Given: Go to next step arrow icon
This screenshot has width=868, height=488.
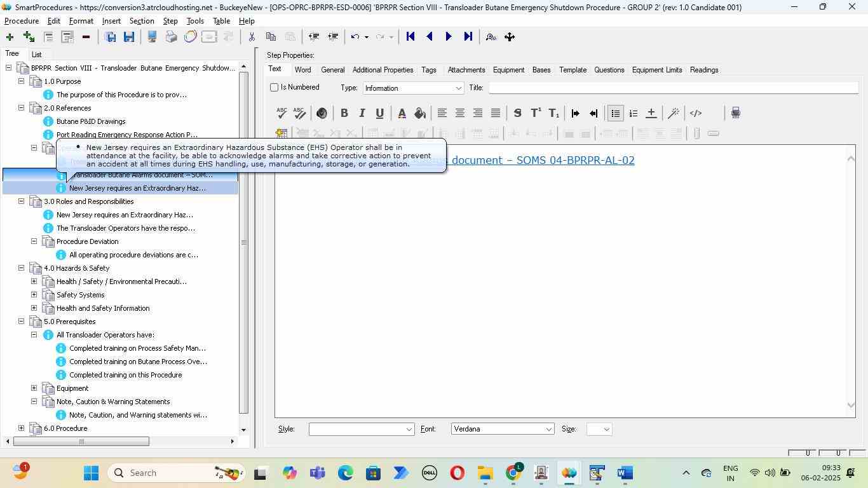Looking at the screenshot, I should 449,37.
